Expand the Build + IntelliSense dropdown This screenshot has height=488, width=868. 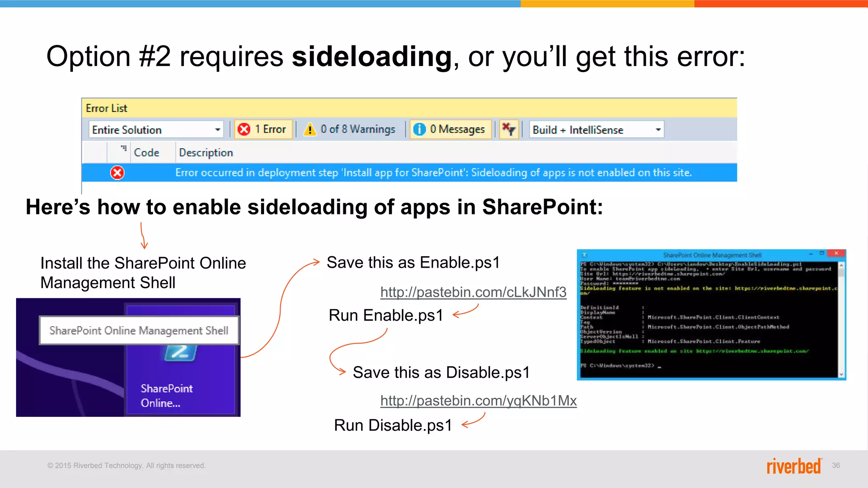tap(658, 130)
